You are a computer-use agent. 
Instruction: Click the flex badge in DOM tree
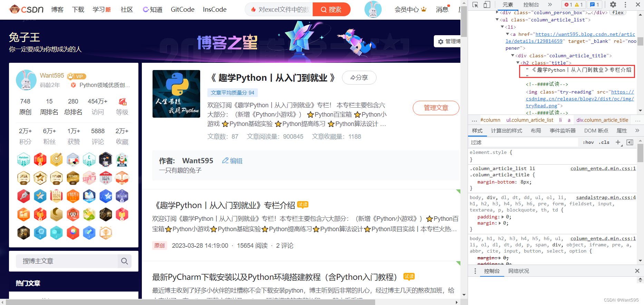click(618, 12)
